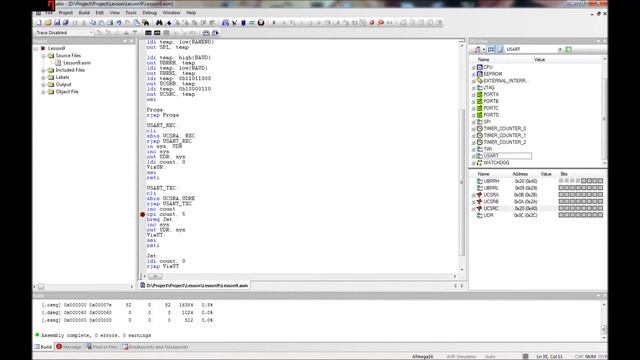Click the red Toggle Breakpoint icon

372,22
